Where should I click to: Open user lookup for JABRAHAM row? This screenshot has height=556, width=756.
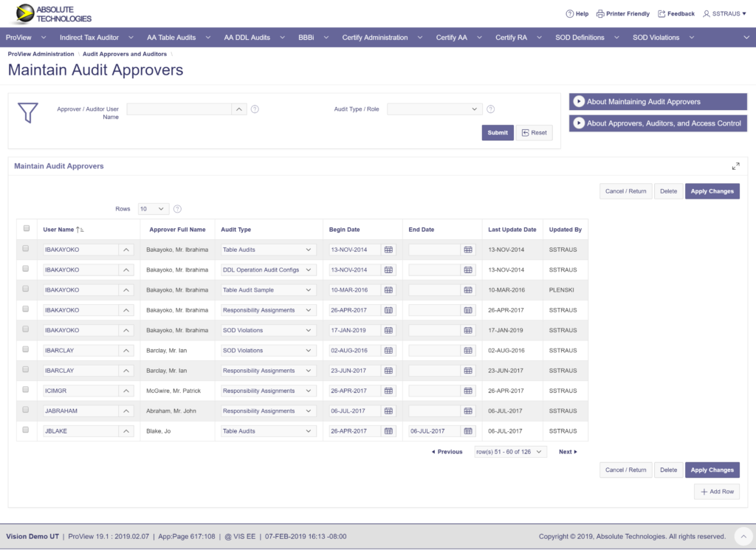[126, 411]
